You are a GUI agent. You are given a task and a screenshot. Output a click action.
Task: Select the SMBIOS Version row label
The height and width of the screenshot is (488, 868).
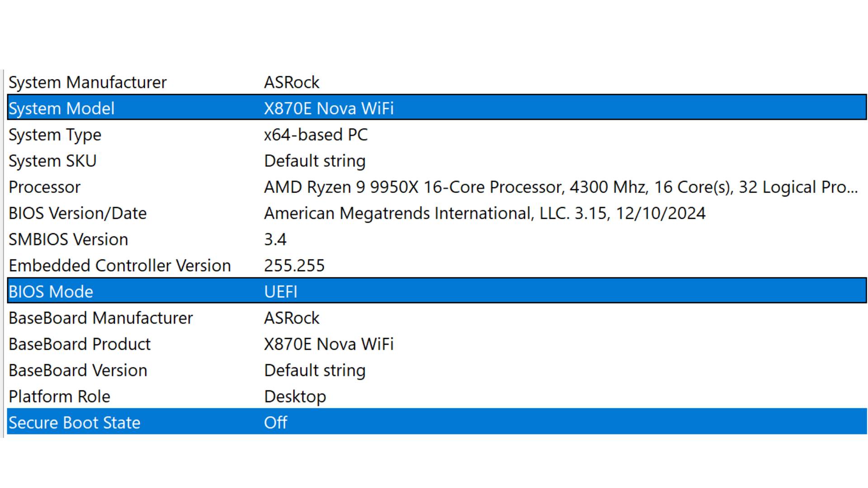[68, 239]
